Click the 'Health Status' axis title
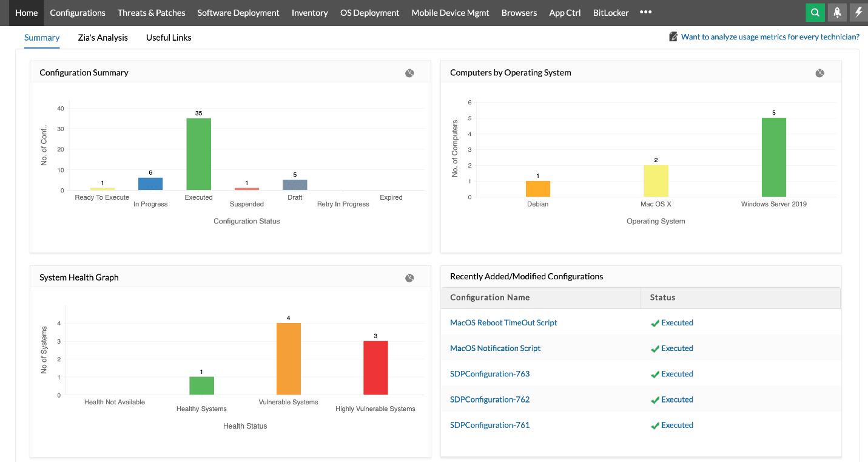868x462 pixels. coord(245,426)
